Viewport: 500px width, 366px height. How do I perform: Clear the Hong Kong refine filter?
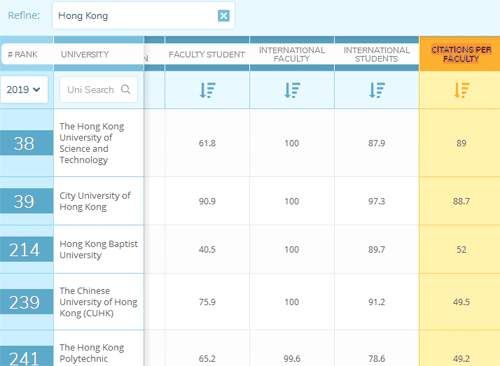[223, 16]
